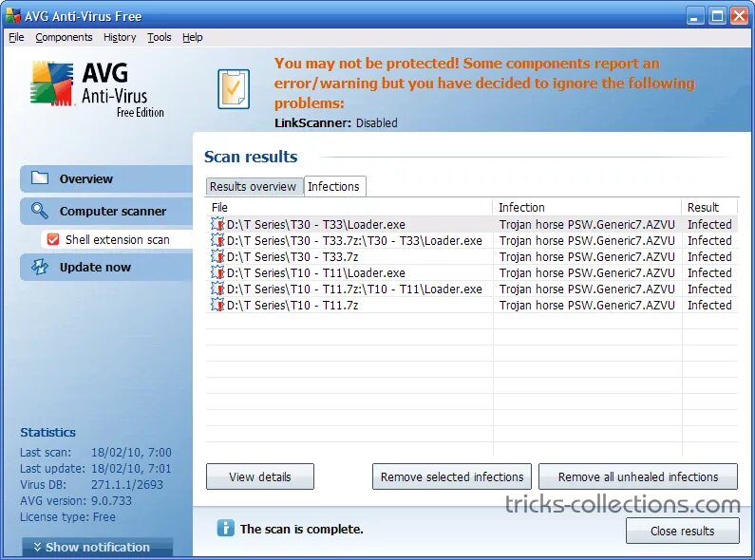Click Infected result for T10 - T11.7z row
The height and width of the screenshot is (560, 755).
pos(709,305)
